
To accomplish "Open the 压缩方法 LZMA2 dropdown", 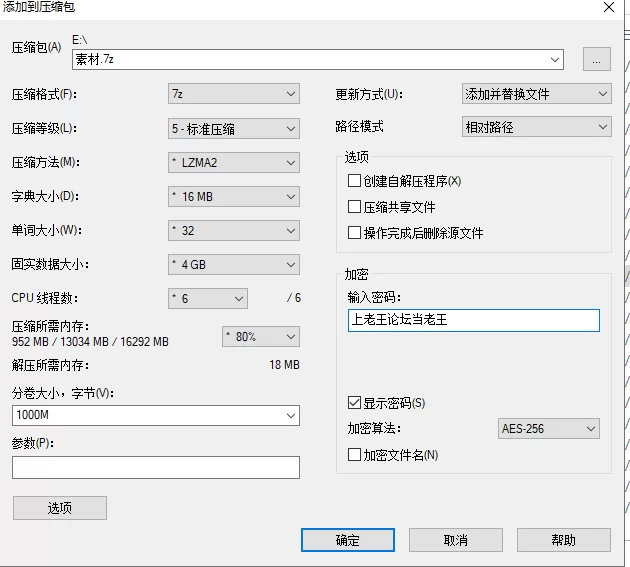I will tap(234, 162).
